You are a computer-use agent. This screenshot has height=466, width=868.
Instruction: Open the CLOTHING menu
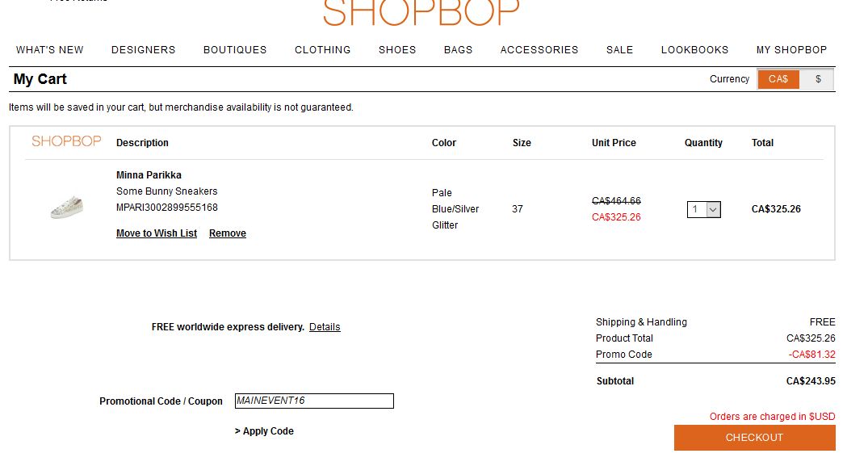click(323, 50)
